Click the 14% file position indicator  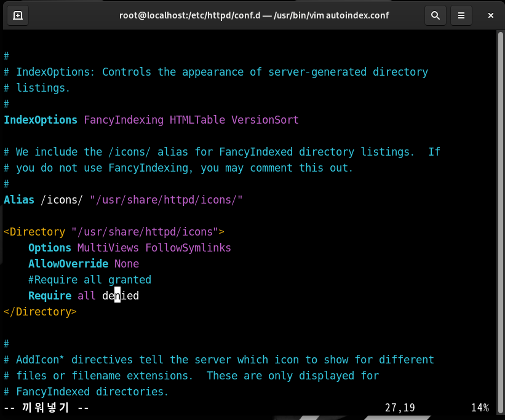pos(480,408)
